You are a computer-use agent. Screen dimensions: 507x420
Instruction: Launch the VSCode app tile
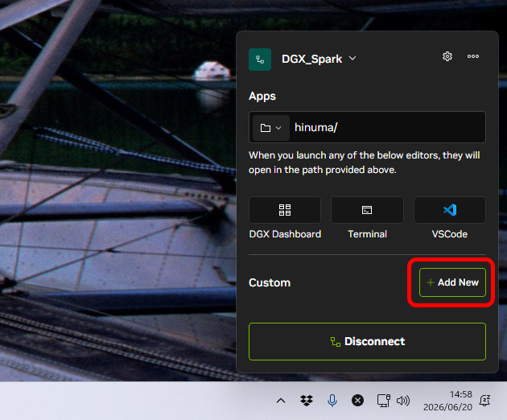coord(450,210)
